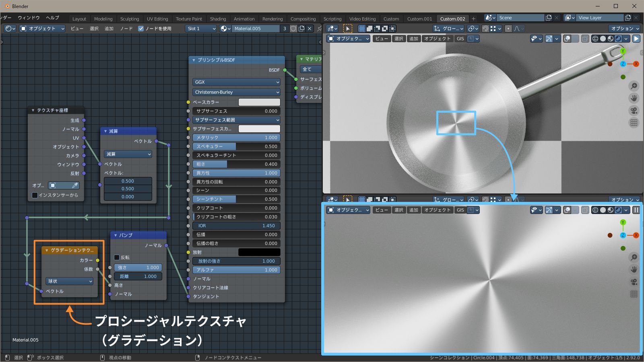Screen dimensions: 644x362
Task: Click the Material.005 name field
Action: click(255, 29)
